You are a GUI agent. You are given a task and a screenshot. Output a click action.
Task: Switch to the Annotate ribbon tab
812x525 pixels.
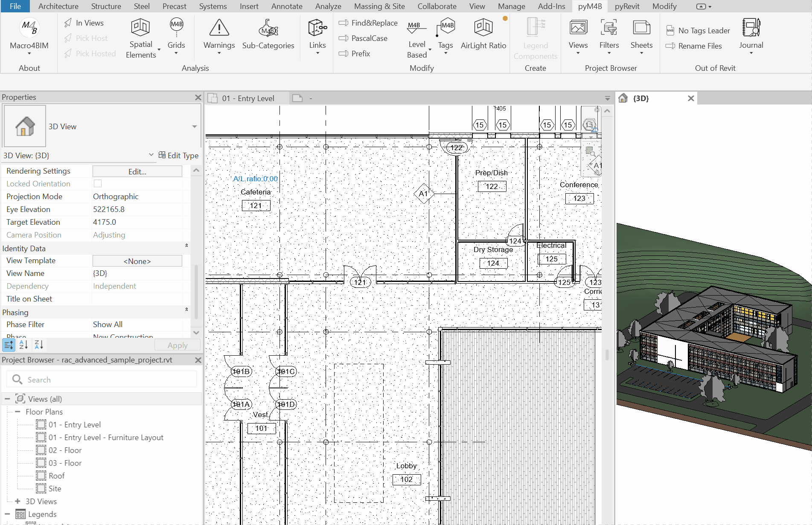[x=287, y=6]
